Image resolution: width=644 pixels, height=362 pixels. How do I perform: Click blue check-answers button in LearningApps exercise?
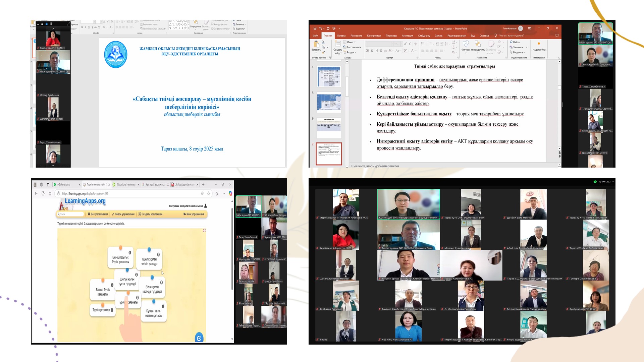tap(199, 338)
